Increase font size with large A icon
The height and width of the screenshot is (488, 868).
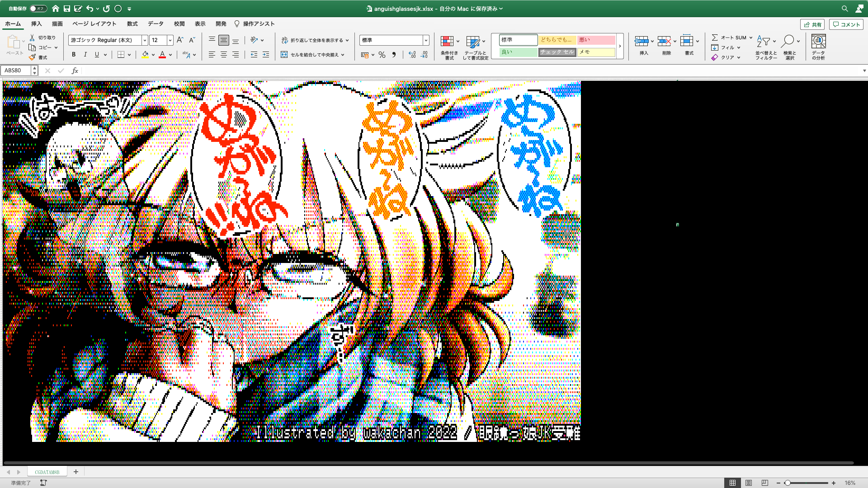pos(180,40)
